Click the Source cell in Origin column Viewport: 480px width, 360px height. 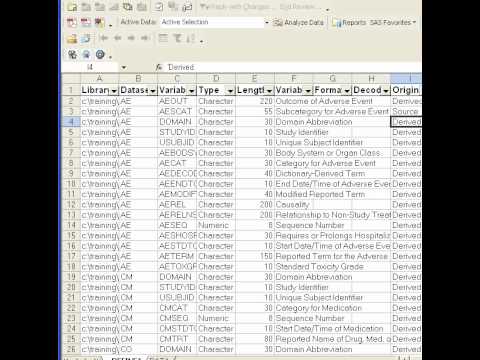[406, 111]
